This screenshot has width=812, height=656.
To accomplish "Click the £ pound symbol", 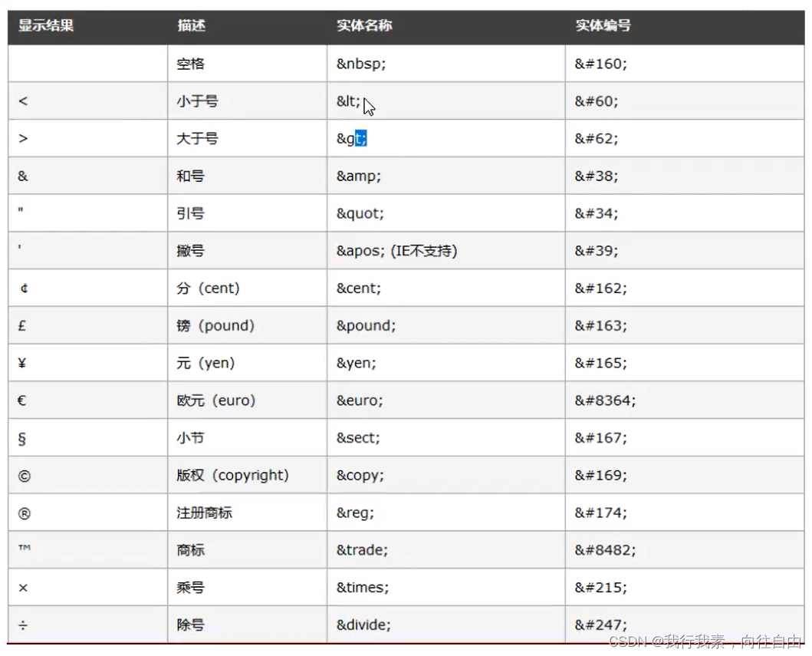I will point(22,325).
